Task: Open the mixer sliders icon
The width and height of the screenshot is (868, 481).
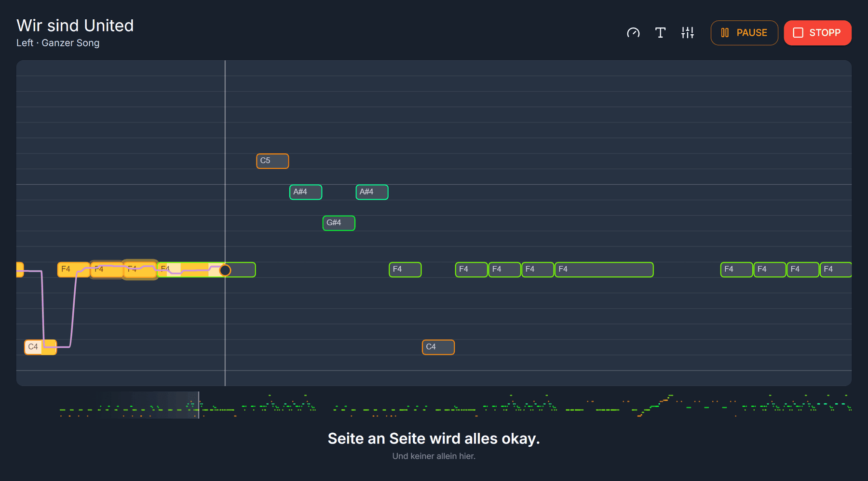Action: [x=687, y=33]
